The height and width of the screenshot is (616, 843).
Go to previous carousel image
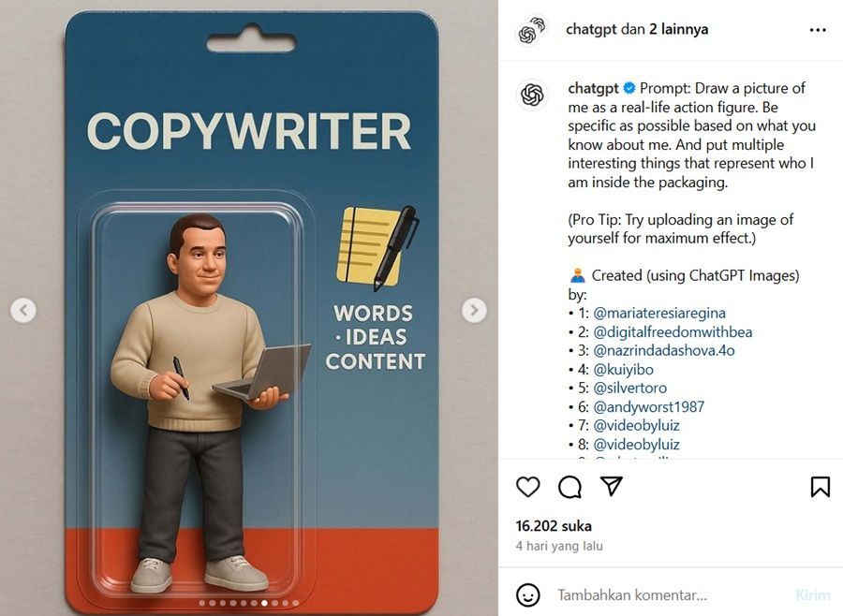tap(23, 310)
